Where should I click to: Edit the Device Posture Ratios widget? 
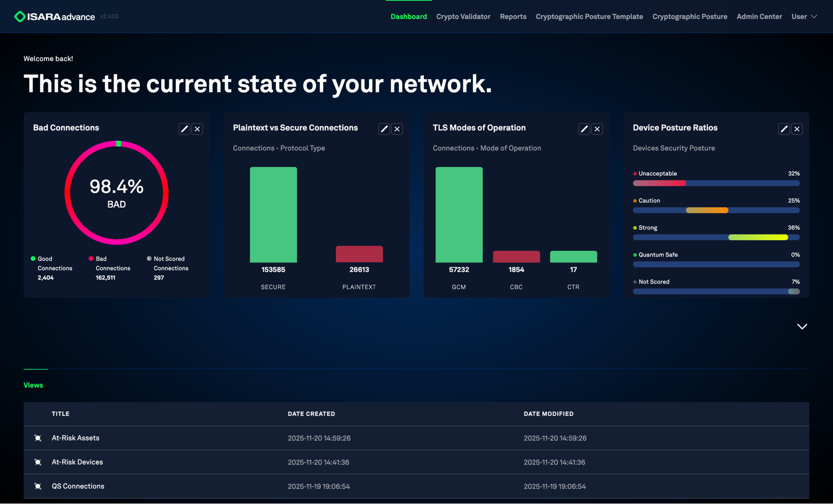pyautogui.click(x=784, y=129)
